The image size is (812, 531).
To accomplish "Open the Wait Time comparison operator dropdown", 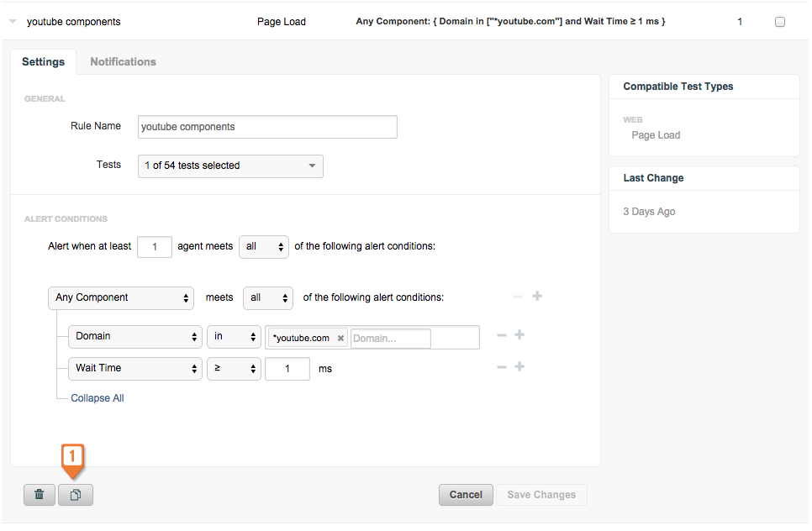I will point(234,369).
